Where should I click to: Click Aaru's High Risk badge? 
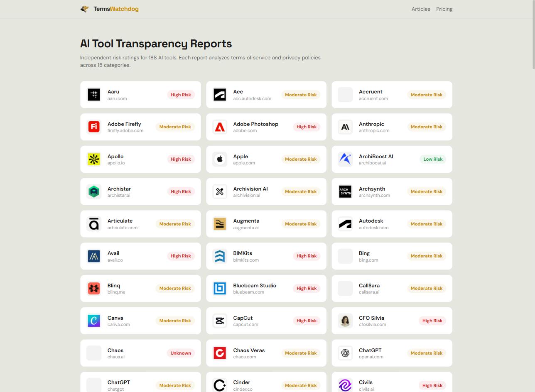pos(181,95)
